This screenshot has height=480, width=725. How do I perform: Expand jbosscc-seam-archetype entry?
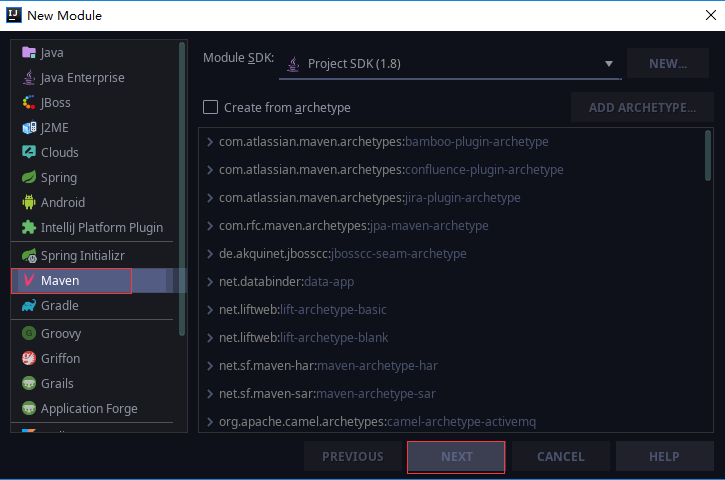(x=210, y=253)
